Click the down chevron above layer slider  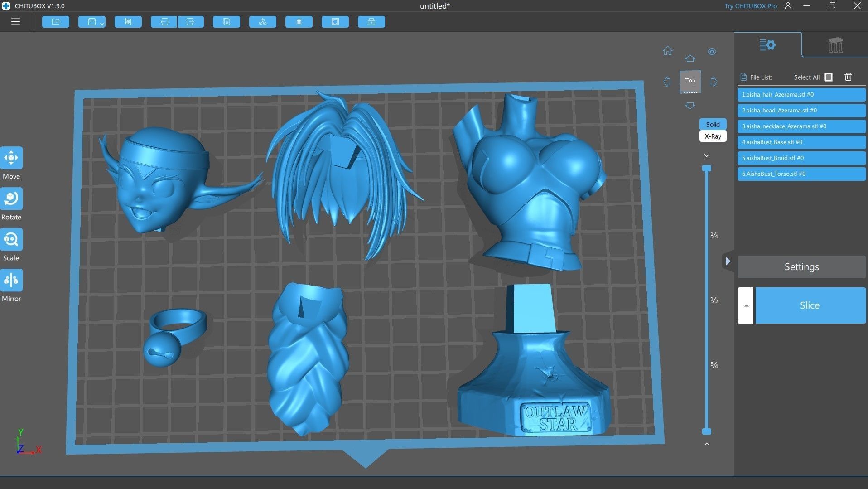707,155
